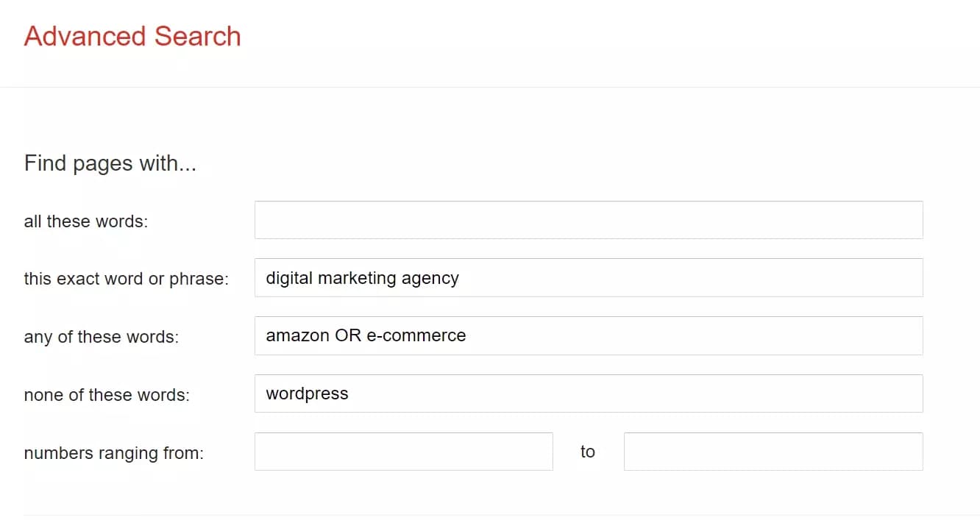The image size is (980, 520).
Task: Click inside the 'any of these words' field
Action: 589,335
